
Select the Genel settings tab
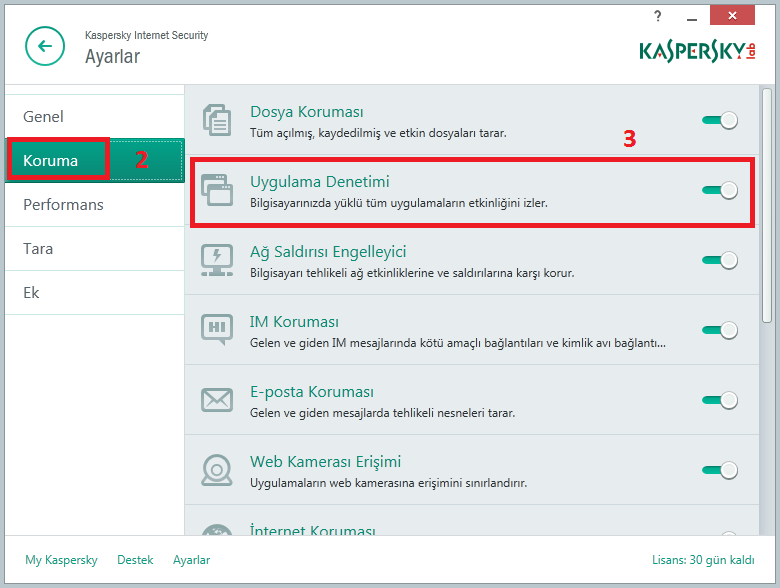click(x=95, y=116)
